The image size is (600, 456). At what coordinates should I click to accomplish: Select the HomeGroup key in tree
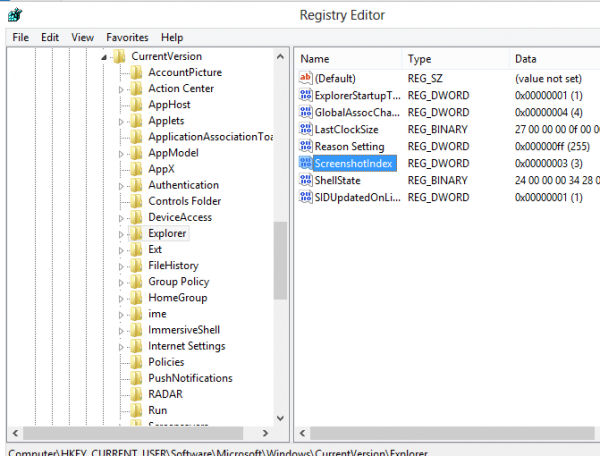177,298
